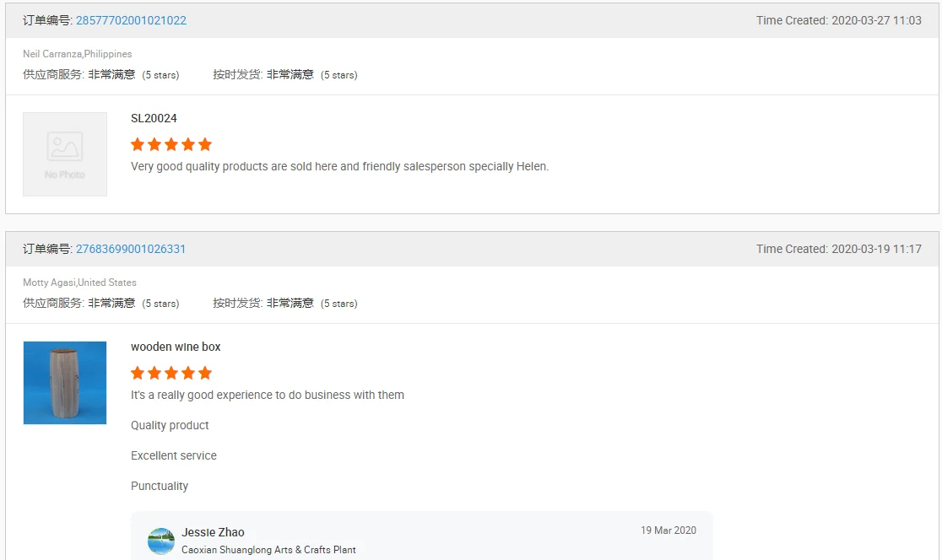Click the SL20024 product title

tap(154, 118)
